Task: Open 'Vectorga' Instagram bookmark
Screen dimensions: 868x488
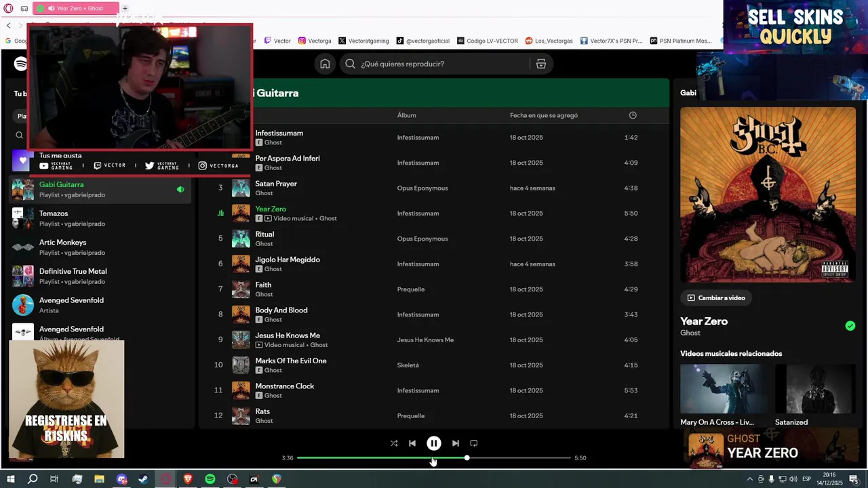Action: click(x=315, y=41)
